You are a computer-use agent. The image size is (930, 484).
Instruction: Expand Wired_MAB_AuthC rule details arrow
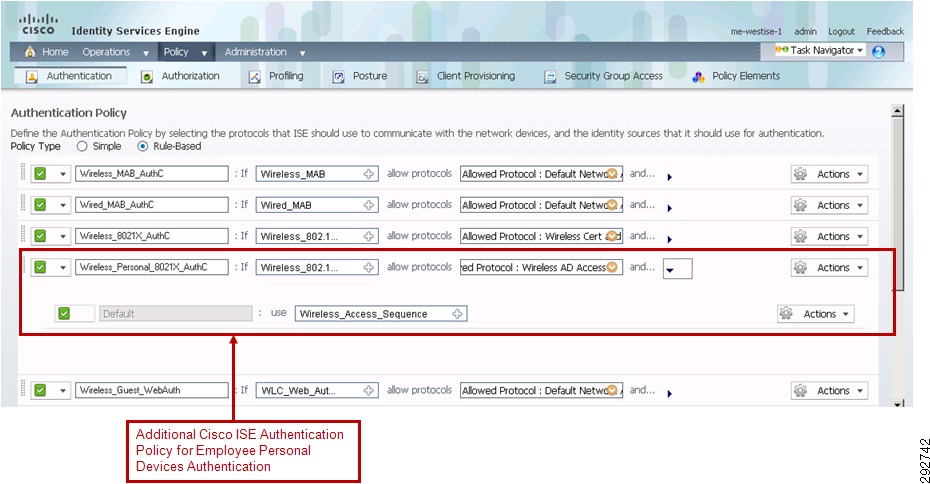pyautogui.click(x=670, y=208)
